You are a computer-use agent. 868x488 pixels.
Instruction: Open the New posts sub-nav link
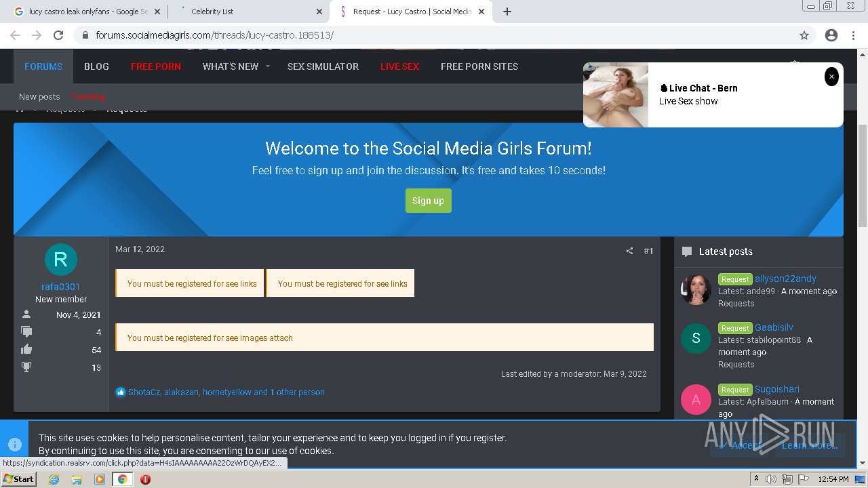point(39,97)
